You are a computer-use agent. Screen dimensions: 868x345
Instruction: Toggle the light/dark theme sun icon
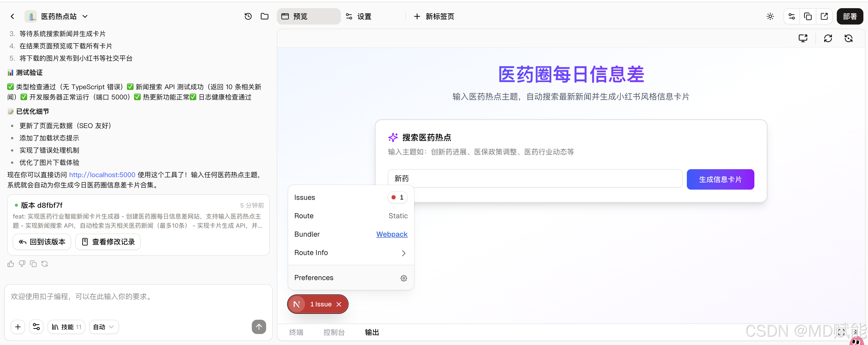click(x=770, y=16)
